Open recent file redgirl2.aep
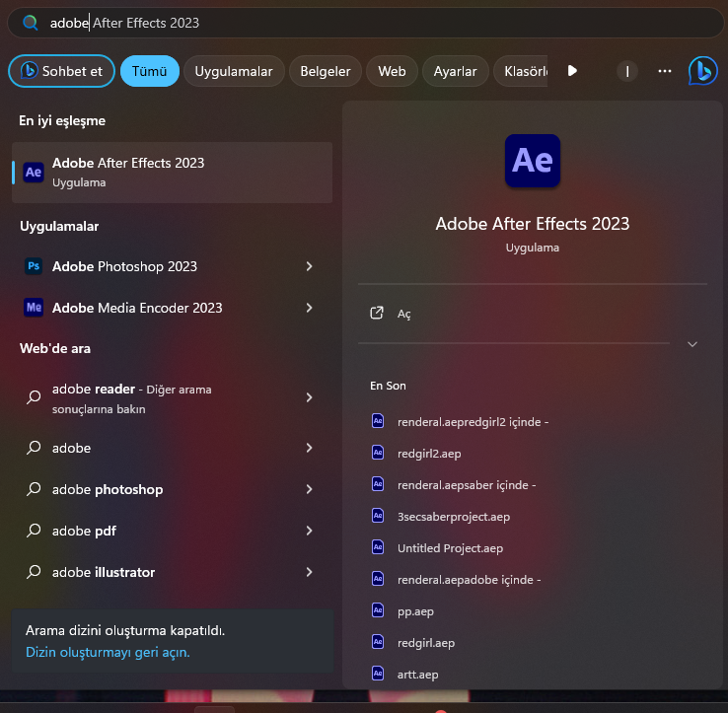Screen dimensions: 728x713 (429, 453)
